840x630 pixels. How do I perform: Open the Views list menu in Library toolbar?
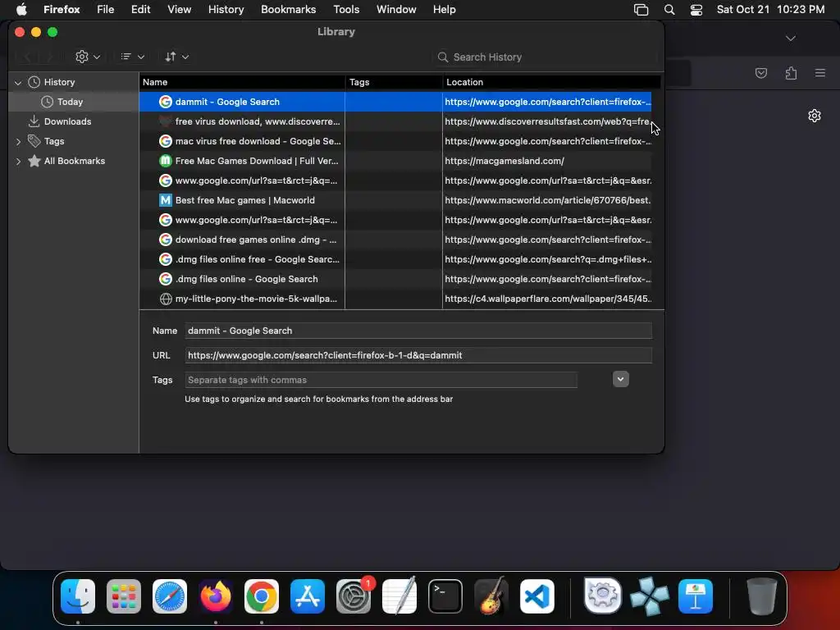click(x=132, y=57)
